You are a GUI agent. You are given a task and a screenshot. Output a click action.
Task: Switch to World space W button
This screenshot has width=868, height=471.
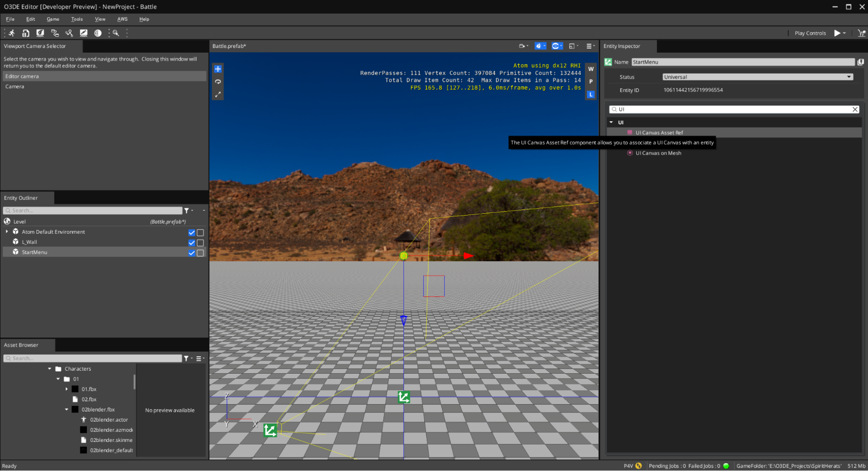click(591, 69)
